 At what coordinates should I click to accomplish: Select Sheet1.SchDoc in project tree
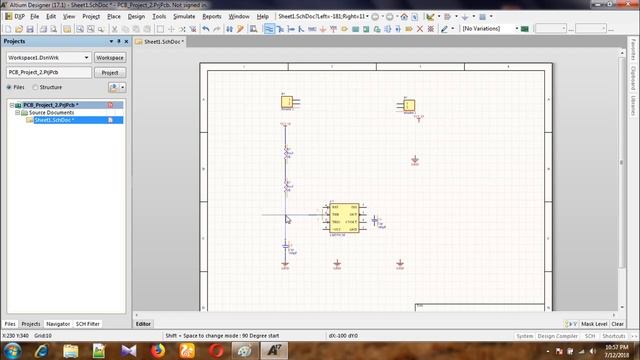point(54,120)
